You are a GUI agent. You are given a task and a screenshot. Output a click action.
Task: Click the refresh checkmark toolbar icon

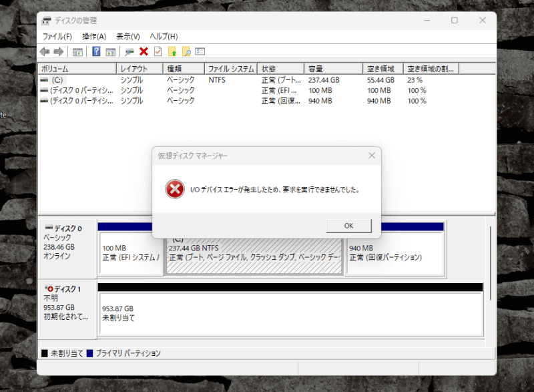click(159, 51)
